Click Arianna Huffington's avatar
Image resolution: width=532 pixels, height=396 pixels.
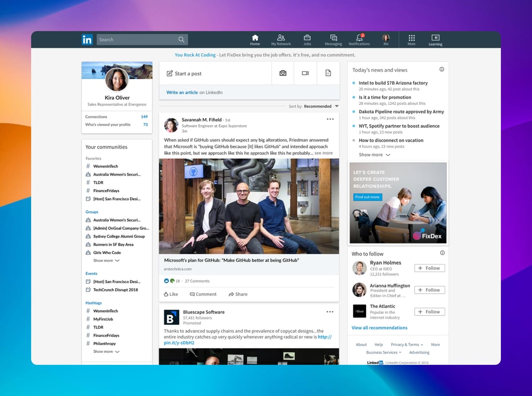pos(360,290)
